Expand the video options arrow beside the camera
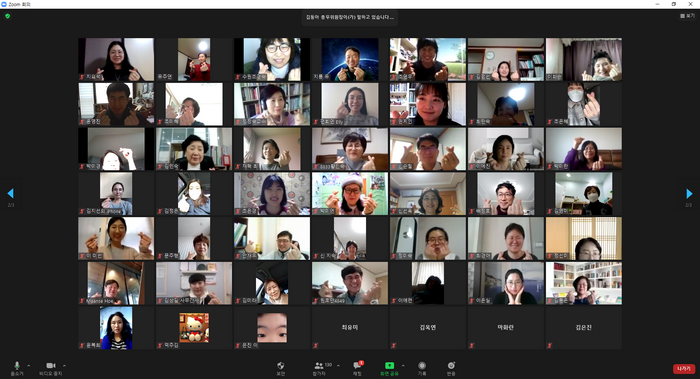This screenshot has width=700, height=379. tap(64, 366)
